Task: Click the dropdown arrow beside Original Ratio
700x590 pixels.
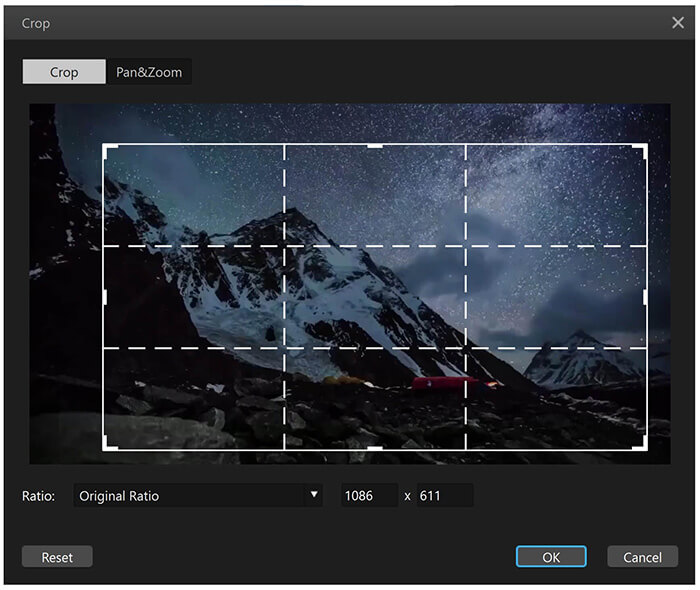Action: coord(314,494)
